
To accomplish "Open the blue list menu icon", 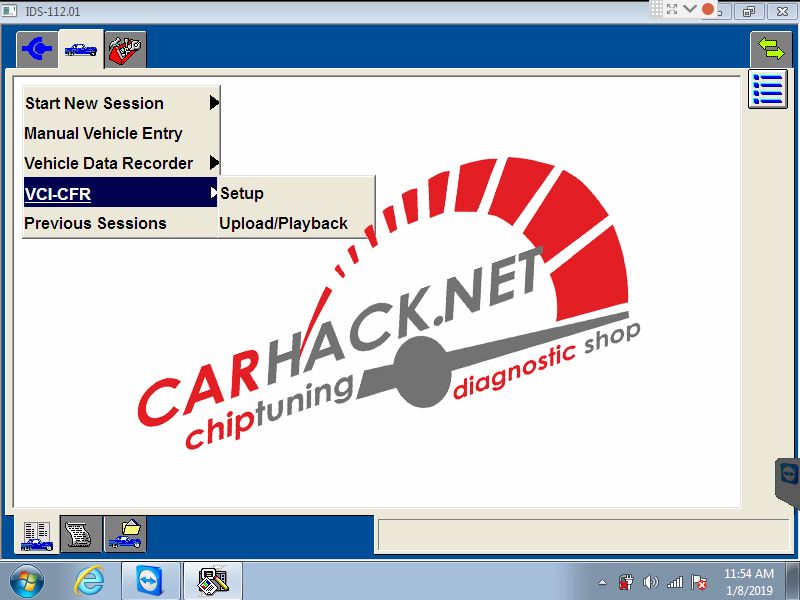I will click(768, 90).
